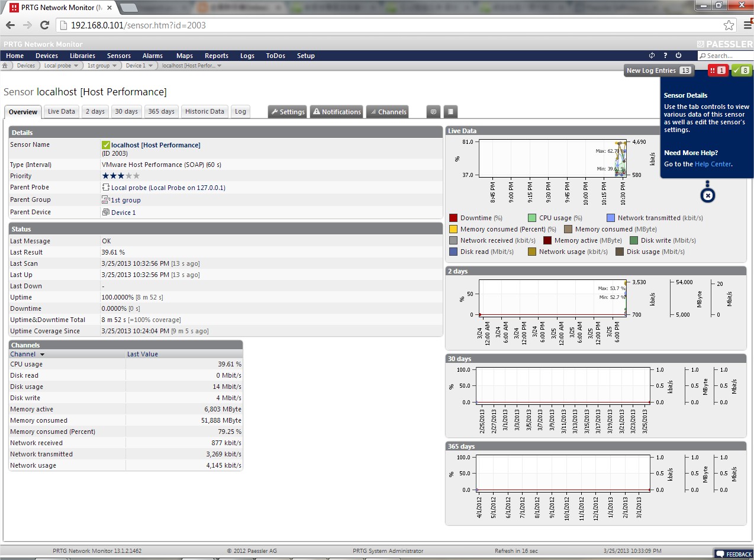Click the New Log Entries button

659,70
